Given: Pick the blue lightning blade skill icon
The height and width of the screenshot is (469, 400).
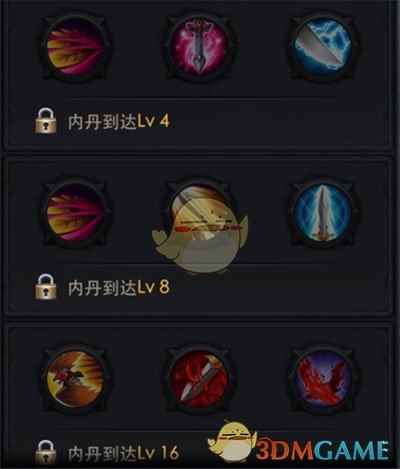Looking at the screenshot, I should [323, 47].
